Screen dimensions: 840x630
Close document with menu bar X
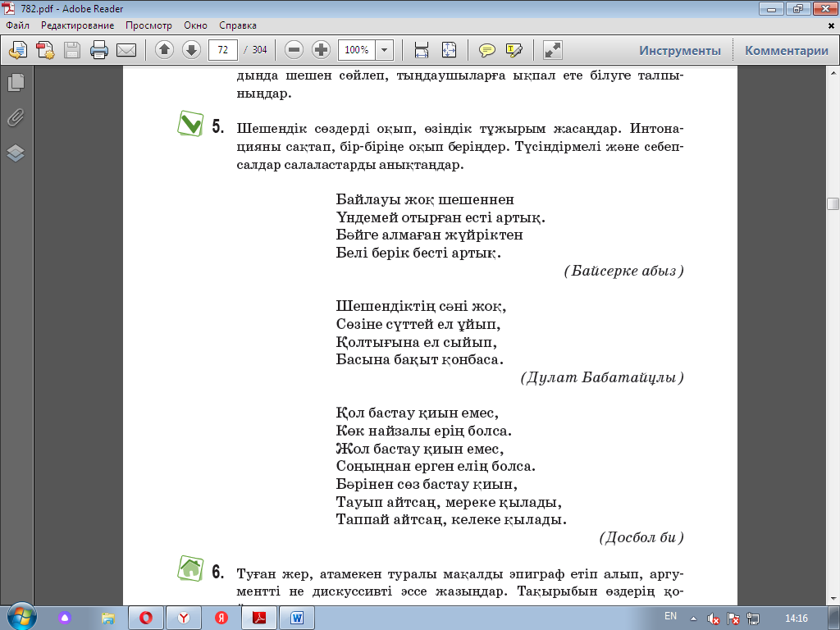pos(832,25)
